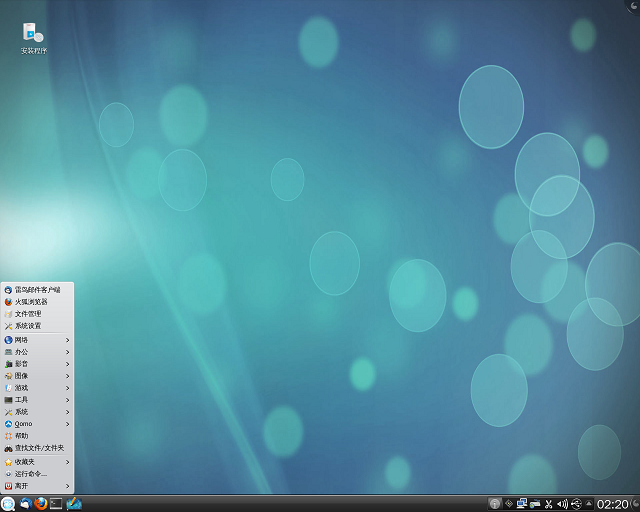This screenshot has height=512, width=640.
Task: Show hidden tray icons with up arrow
Action: click(589, 503)
